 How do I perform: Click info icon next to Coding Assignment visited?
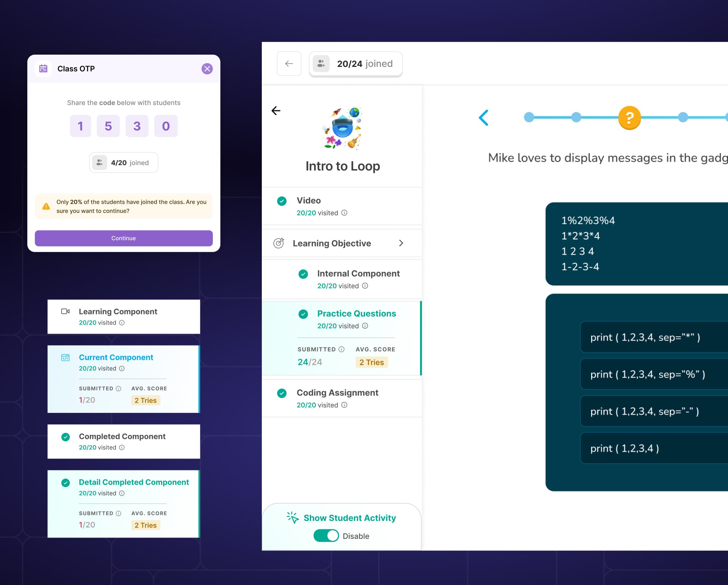[x=344, y=405]
